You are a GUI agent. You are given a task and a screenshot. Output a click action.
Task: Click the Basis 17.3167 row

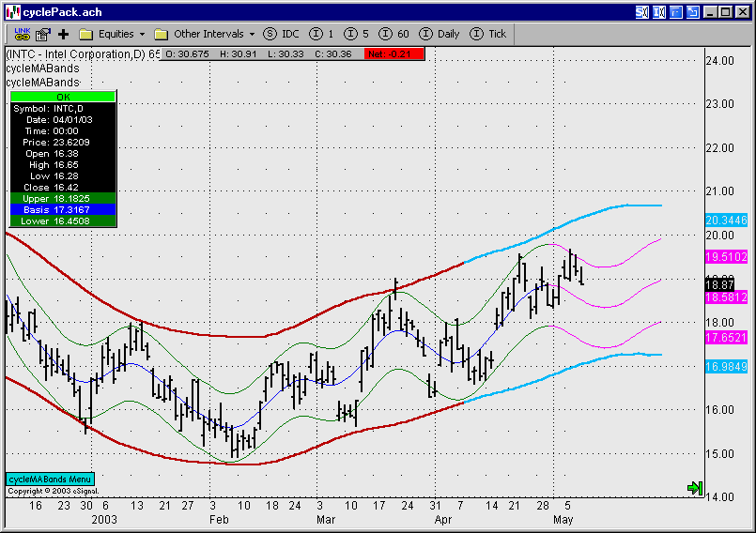pos(63,209)
